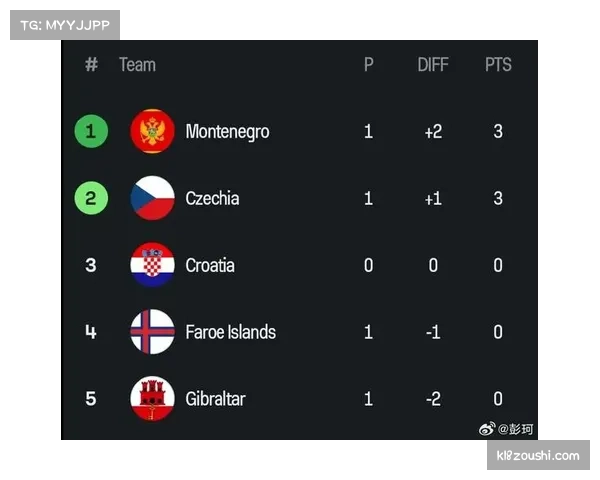Click the Faroe Islands flag icon

[x=152, y=332]
